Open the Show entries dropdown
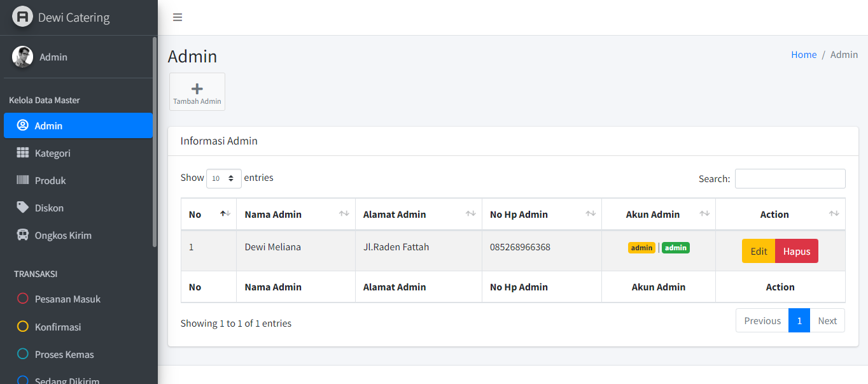The height and width of the screenshot is (384, 868). click(224, 178)
